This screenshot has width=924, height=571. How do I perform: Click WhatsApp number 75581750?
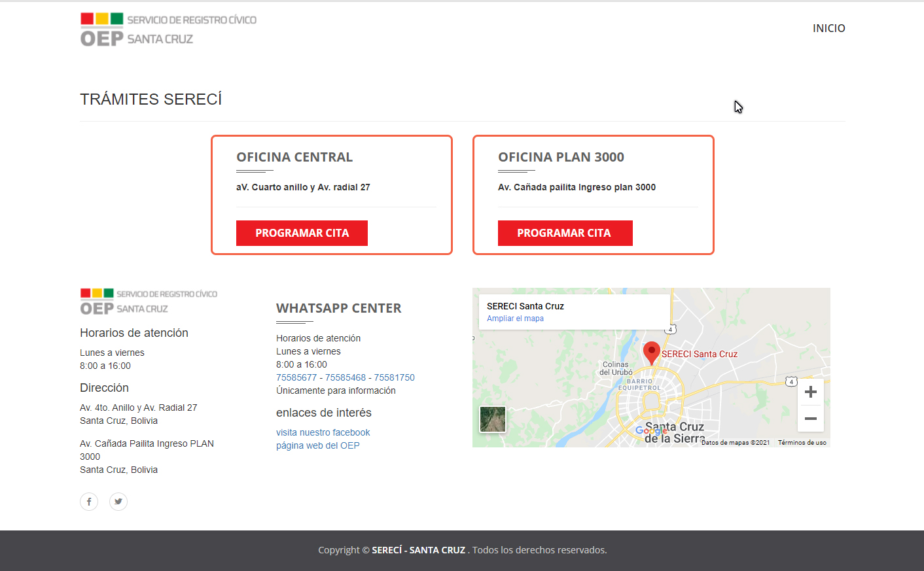click(394, 377)
